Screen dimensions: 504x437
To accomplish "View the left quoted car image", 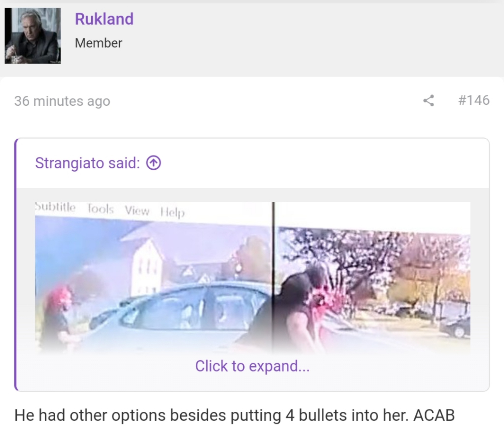I will click(153, 278).
